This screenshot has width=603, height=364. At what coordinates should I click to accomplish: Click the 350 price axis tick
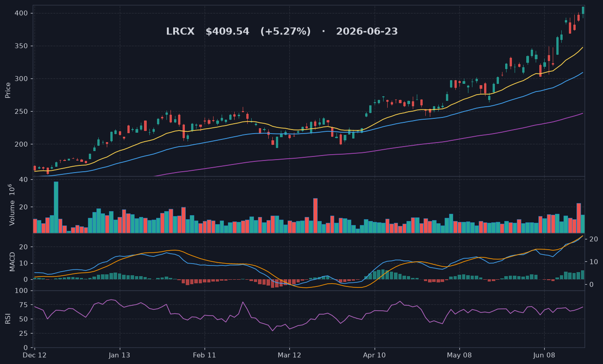(22, 46)
